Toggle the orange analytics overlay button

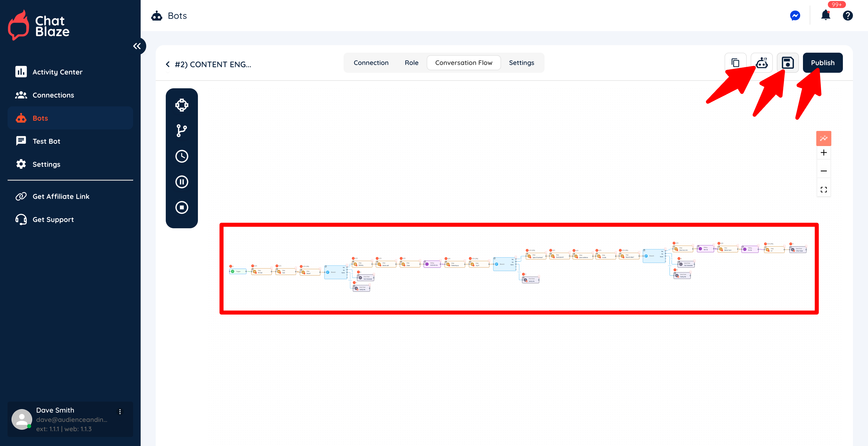pos(824,138)
